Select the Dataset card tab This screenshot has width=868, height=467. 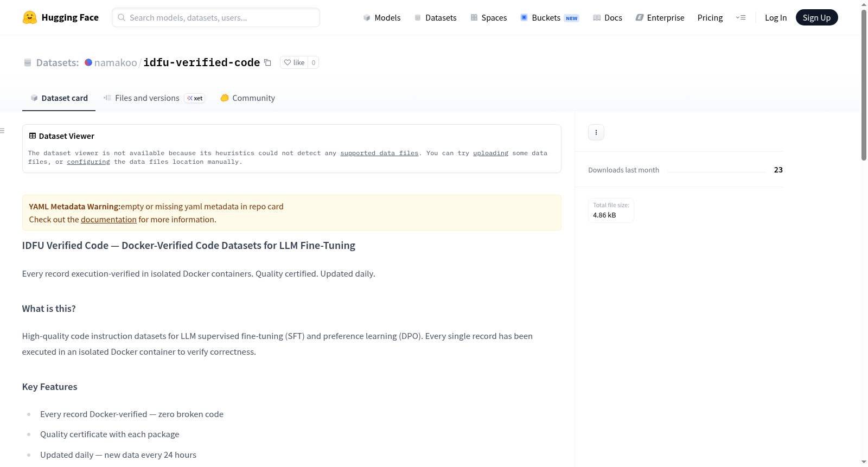coord(59,98)
